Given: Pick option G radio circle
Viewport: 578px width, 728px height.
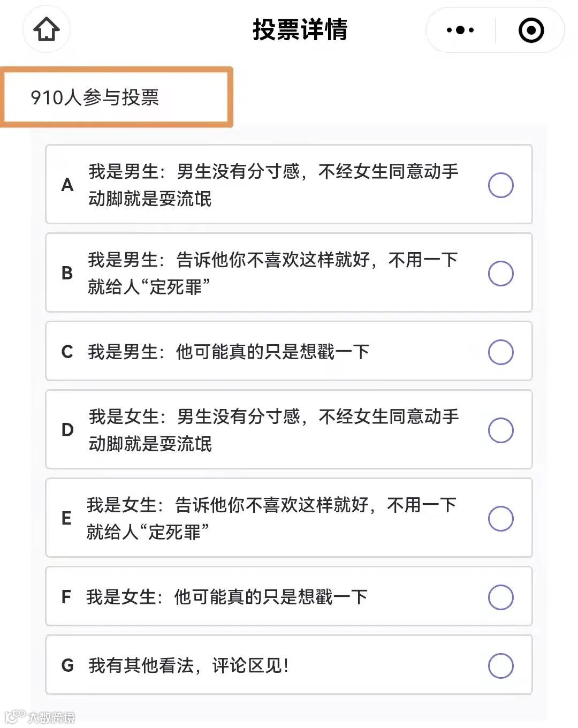Looking at the screenshot, I should point(501,666).
